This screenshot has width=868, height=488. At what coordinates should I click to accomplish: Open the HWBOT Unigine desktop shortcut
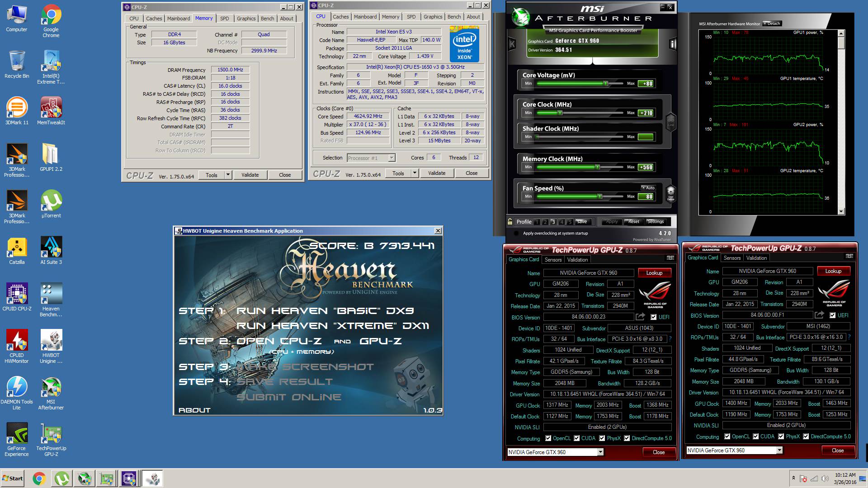point(51,347)
